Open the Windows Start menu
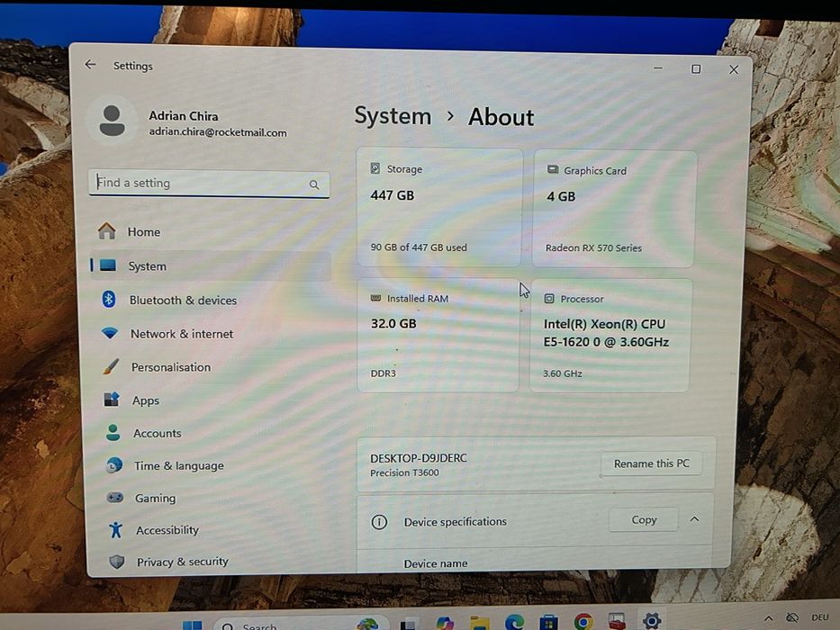This screenshot has height=630, width=840. pyautogui.click(x=193, y=625)
